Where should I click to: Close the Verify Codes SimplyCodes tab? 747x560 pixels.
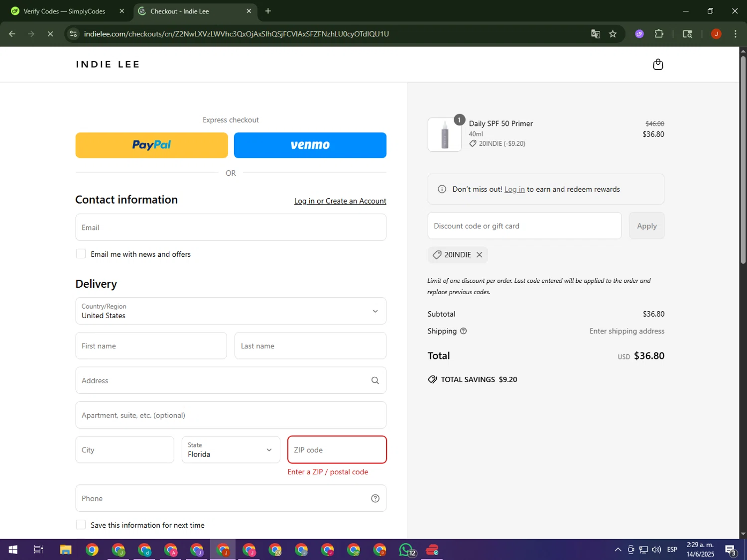(x=122, y=11)
